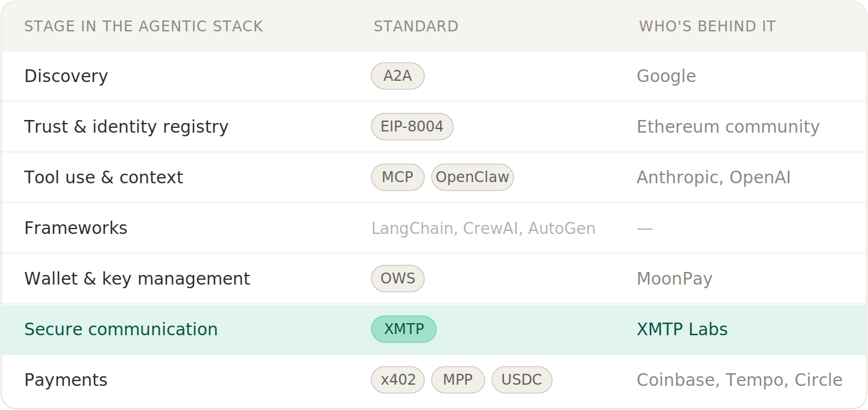
Task: Select the highlighted XMTP badge
Action: pos(403,329)
